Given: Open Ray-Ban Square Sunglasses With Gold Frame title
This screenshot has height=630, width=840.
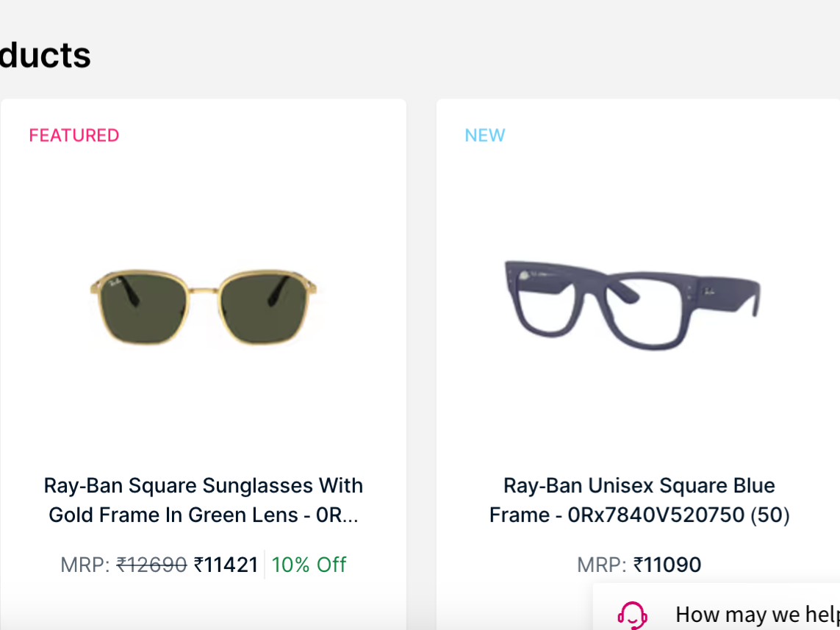Looking at the screenshot, I should [x=204, y=500].
